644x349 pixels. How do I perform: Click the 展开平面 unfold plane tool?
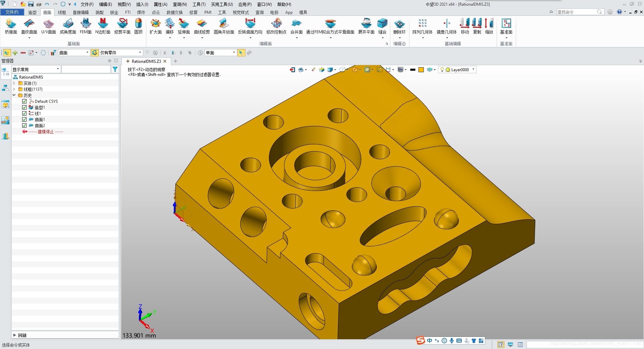coord(366,26)
